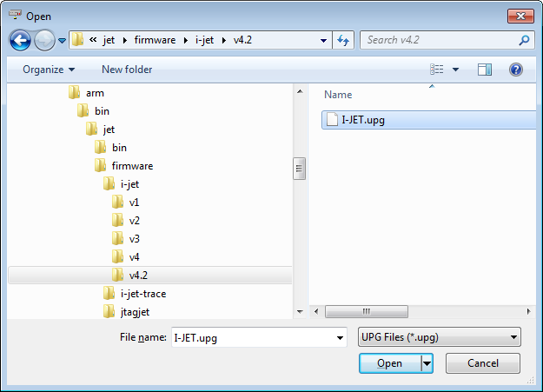Click the Refresh icon beside address bar
Image resolution: width=543 pixels, height=392 pixels.
(x=343, y=40)
